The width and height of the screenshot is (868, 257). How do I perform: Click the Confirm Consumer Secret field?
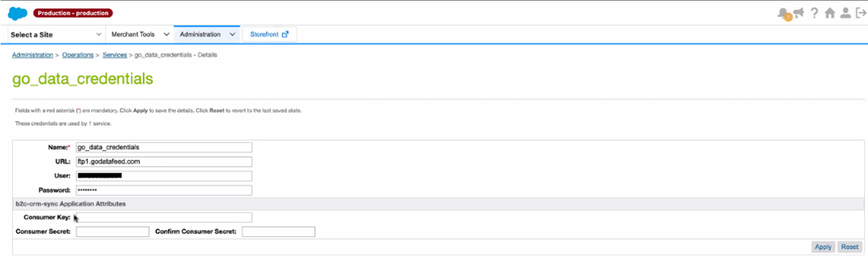278,232
